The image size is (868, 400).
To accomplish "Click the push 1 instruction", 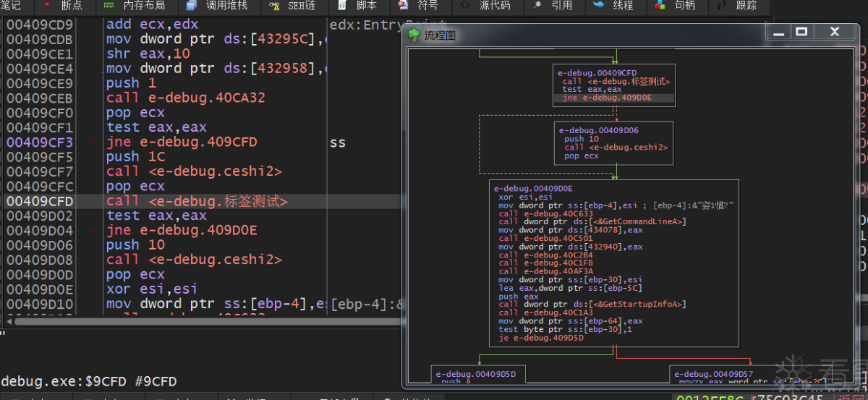I will coord(131,83).
